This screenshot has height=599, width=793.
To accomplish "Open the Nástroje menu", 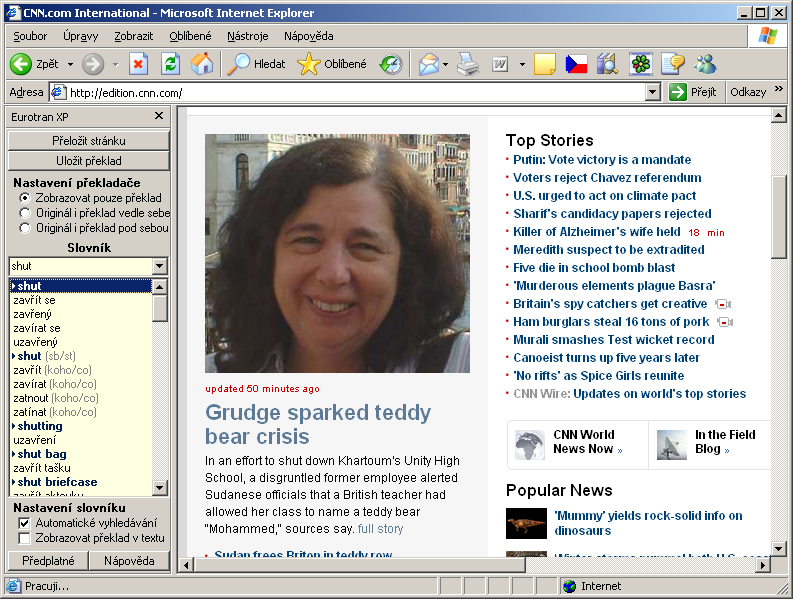I will click(247, 36).
